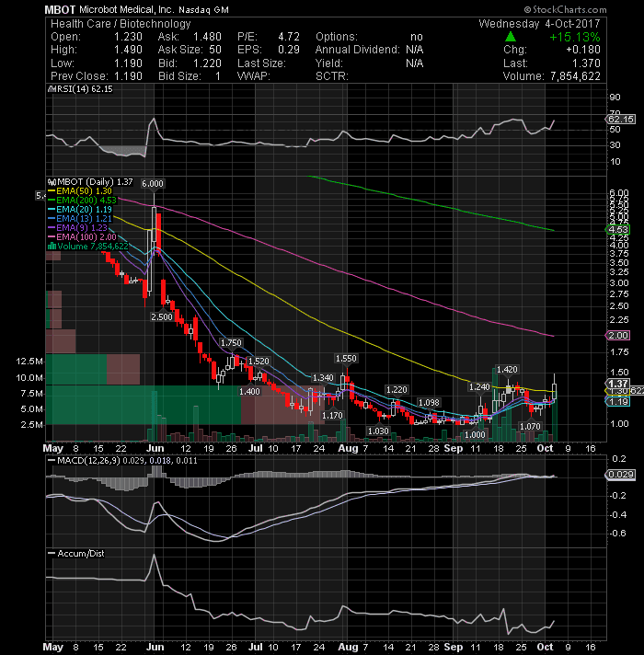
Task: Click the candlestick icon before MBOT (Daily)
Action: tap(52, 182)
